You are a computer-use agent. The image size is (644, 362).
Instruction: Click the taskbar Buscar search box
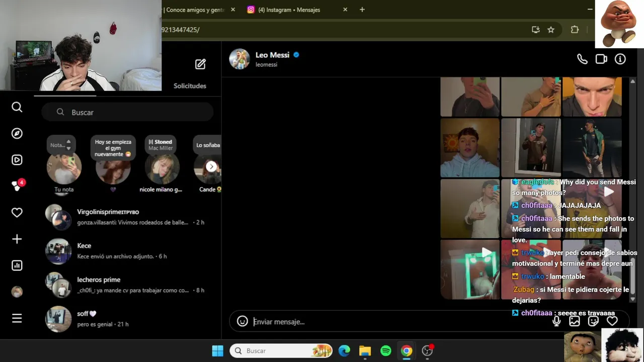point(282,351)
